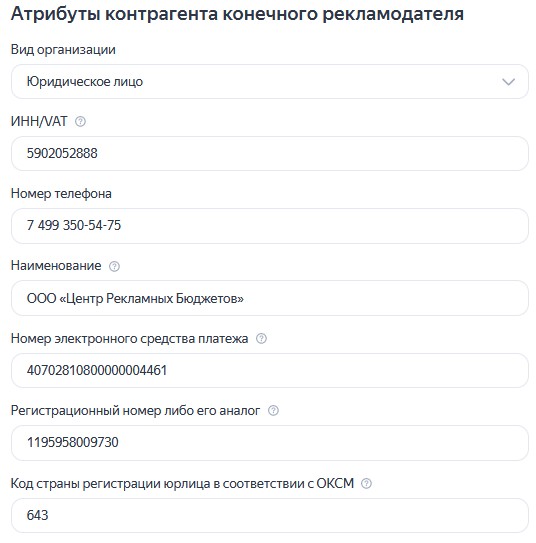Click the help icon after ОКСМ label
Viewport: 536px width, 543px height.
pos(366,483)
